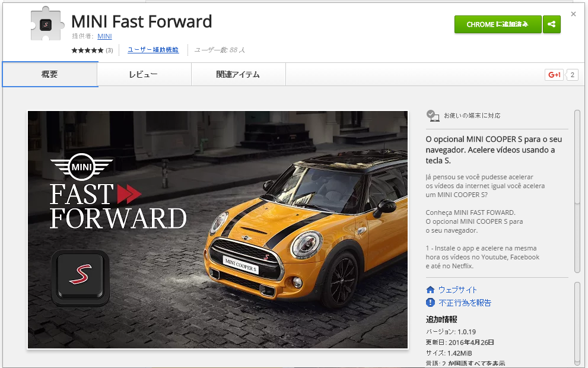The width and height of the screenshot is (588, 368).
Task: Click the 'O opcional MINI COOPER S' summary text
Action: [494, 150]
